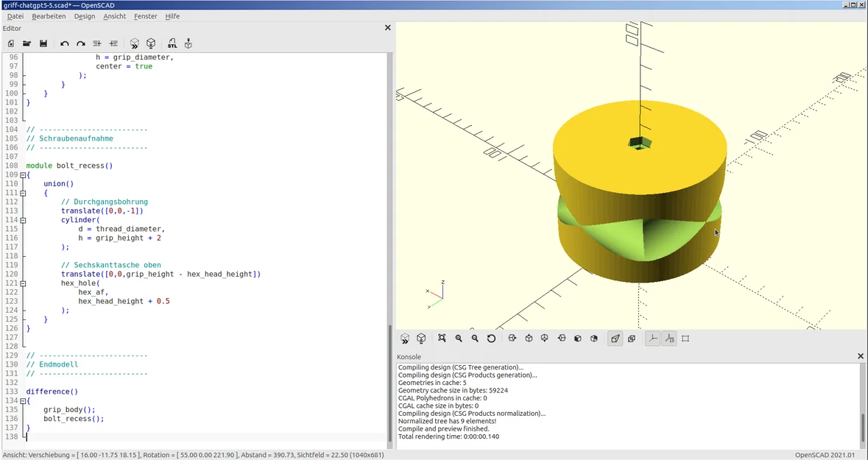Screen dimensions: 868x460
Task: Indent the selected code lines
Action: [x=113, y=43]
